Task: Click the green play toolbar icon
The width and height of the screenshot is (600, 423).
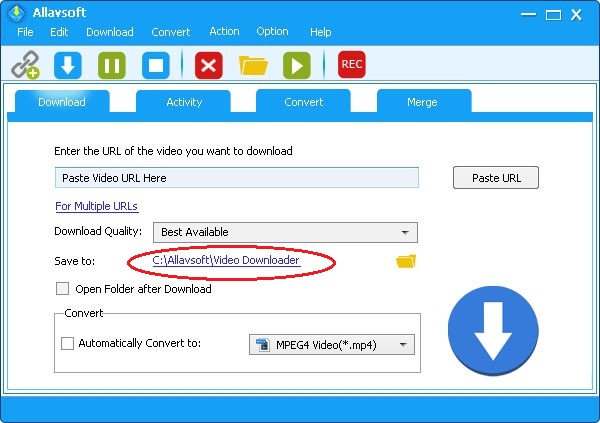Action: coord(297,65)
